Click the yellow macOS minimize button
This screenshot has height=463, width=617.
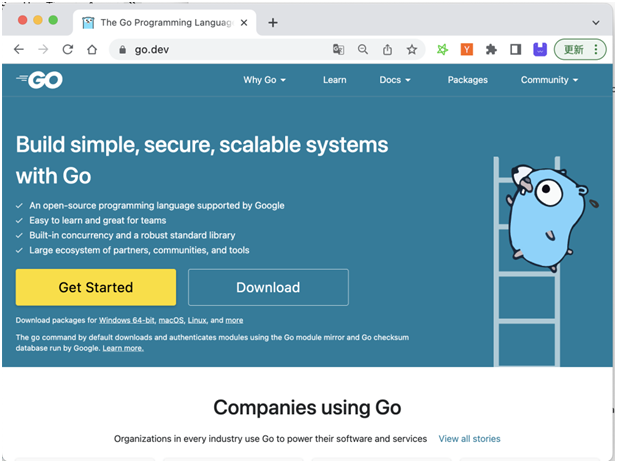click(38, 20)
